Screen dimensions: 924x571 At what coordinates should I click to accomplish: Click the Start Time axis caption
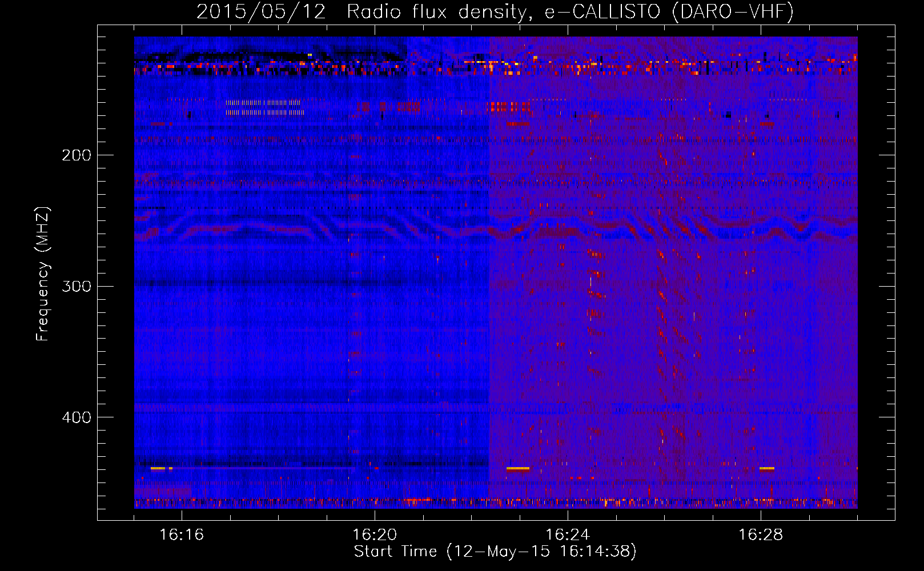click(x=495, y=552)
